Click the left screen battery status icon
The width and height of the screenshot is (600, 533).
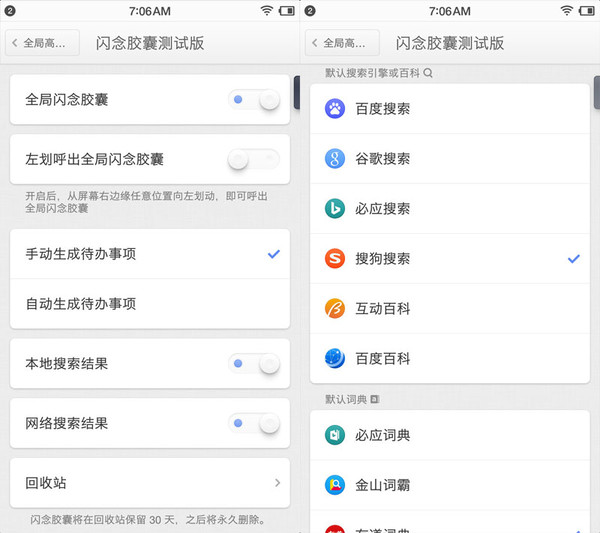pos(287,11)
